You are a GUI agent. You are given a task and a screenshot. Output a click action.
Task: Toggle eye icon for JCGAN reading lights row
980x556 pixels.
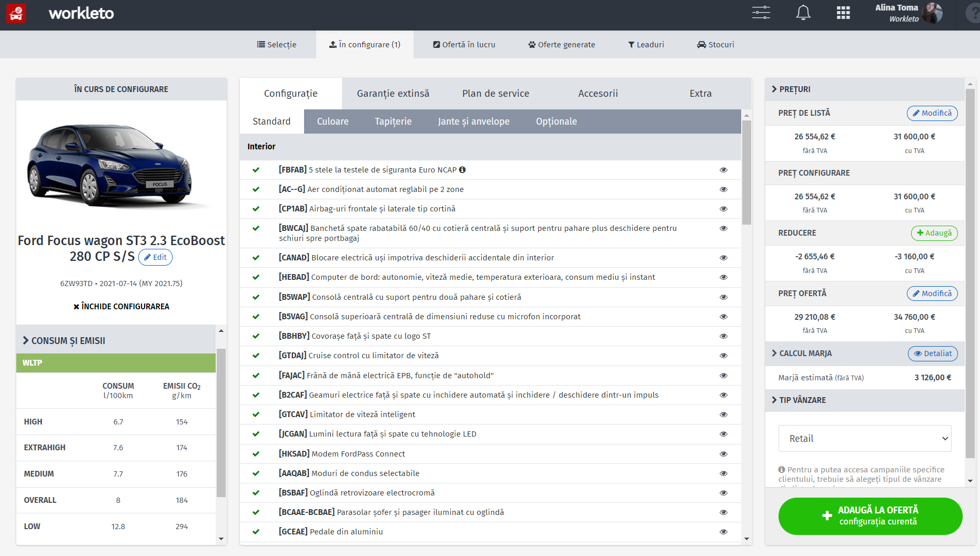click(x=723, y=434)
